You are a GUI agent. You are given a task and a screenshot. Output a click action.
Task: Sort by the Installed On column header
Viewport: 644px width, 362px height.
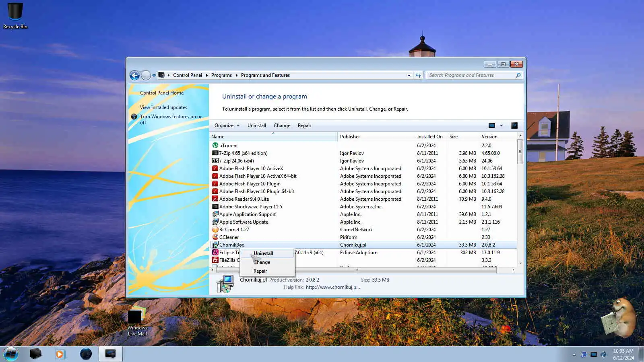[x=431, y=137]
